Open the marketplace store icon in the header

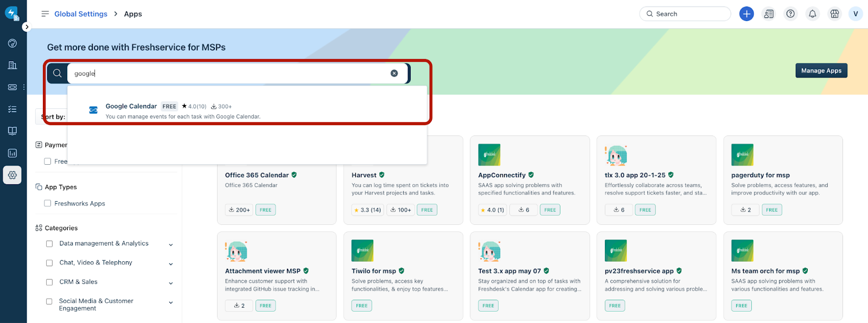[834, 14]
